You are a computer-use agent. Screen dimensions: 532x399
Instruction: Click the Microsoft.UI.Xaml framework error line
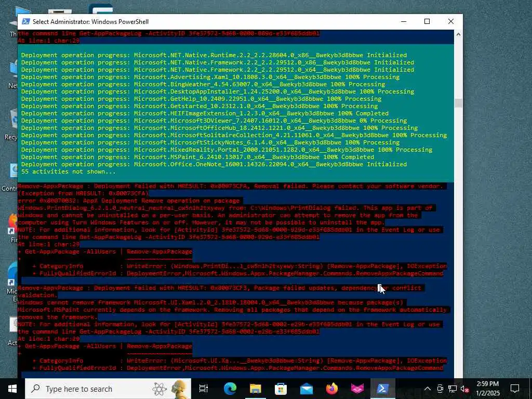pos(211,303)
